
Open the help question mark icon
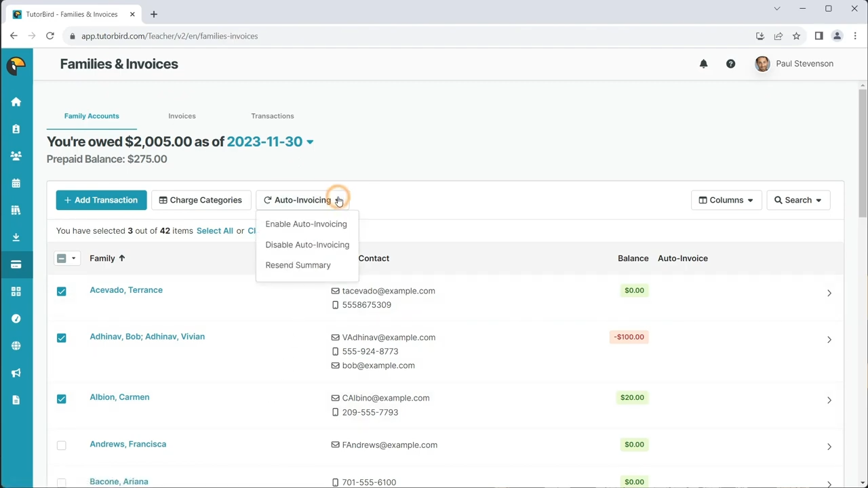coord(730,63)
